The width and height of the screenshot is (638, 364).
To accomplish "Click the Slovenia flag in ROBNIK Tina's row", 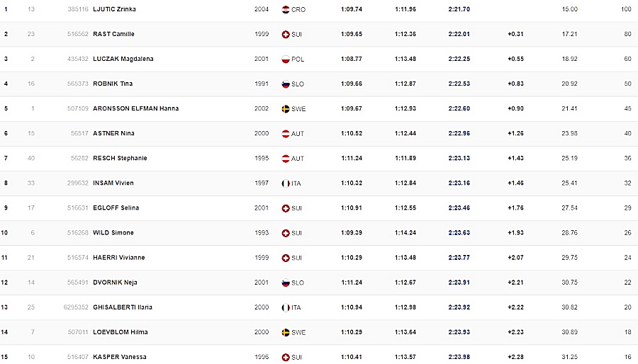I will [x=285, y=84].
